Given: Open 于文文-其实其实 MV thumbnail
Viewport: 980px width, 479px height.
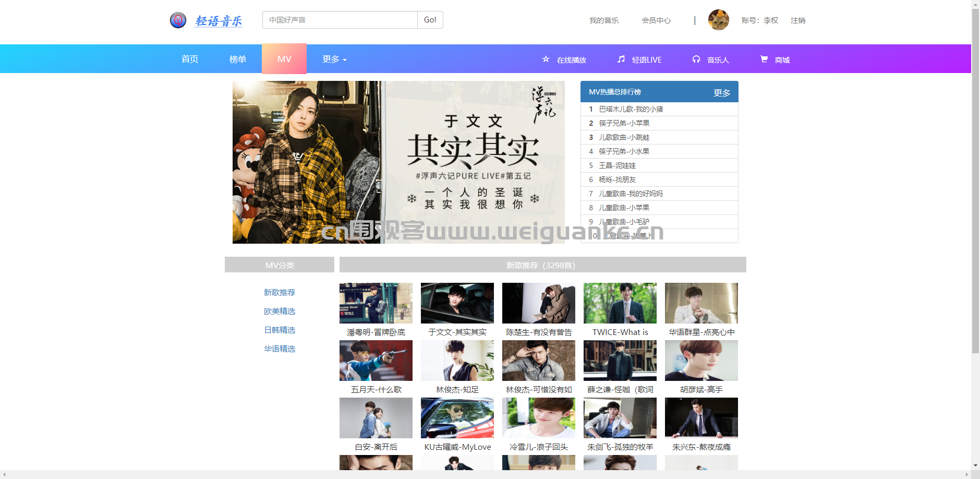Looking at the screenshot, I should click(457, 303).
